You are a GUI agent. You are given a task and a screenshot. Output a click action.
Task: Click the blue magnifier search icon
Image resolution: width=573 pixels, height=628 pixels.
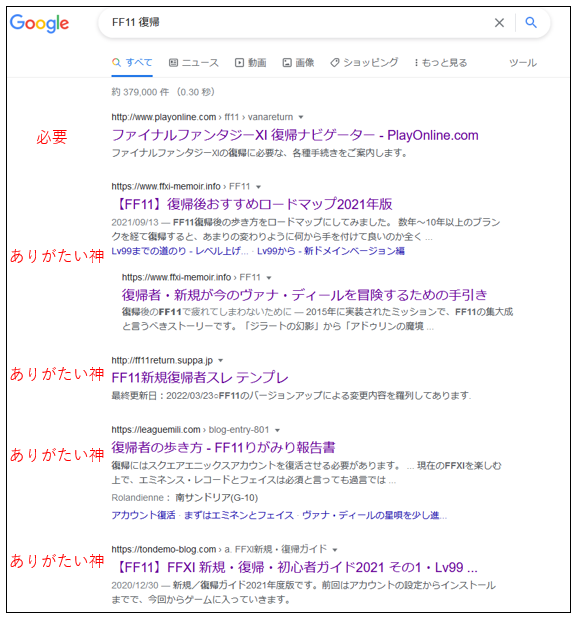click(531, 22)
